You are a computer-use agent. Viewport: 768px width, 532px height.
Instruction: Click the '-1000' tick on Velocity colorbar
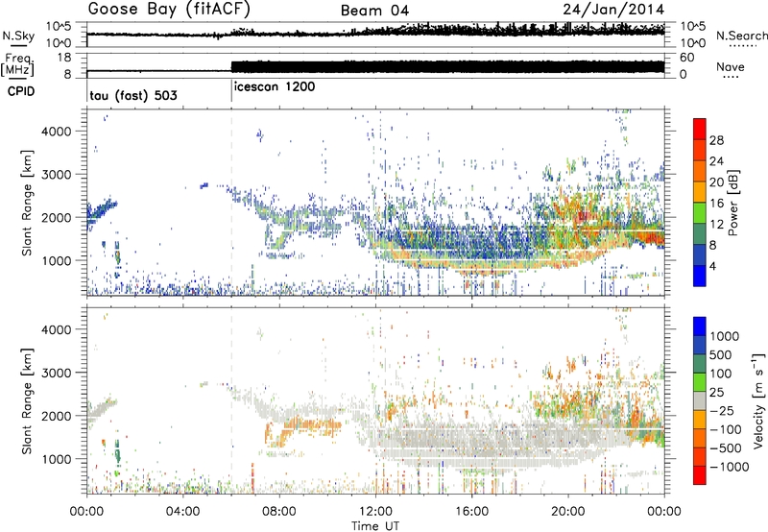[729, 467]
